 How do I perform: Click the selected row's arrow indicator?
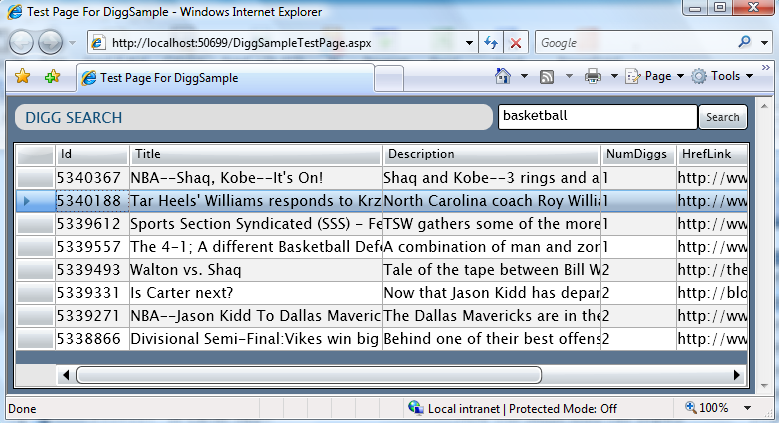tap(27, 201)
